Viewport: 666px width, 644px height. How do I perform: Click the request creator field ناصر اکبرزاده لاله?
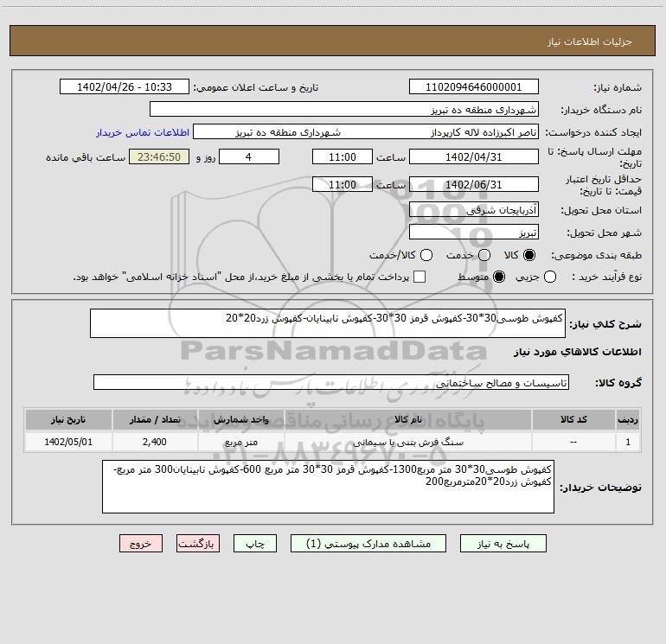(366, 131)
